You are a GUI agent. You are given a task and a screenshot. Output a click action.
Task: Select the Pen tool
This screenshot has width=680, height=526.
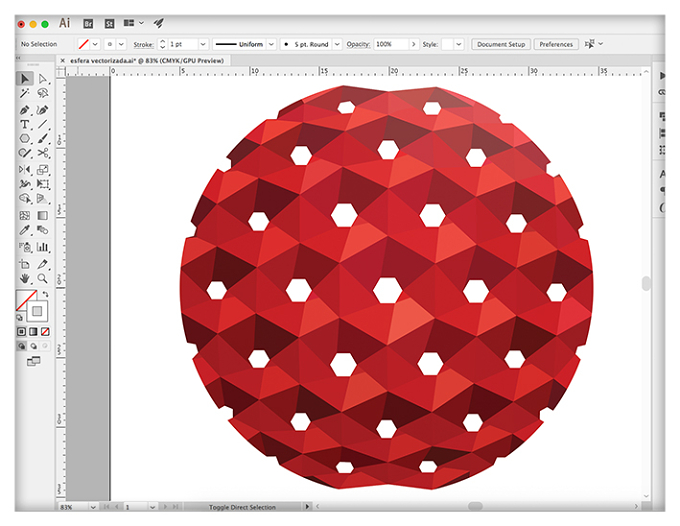pyautogui.click(x=25, y=110)
